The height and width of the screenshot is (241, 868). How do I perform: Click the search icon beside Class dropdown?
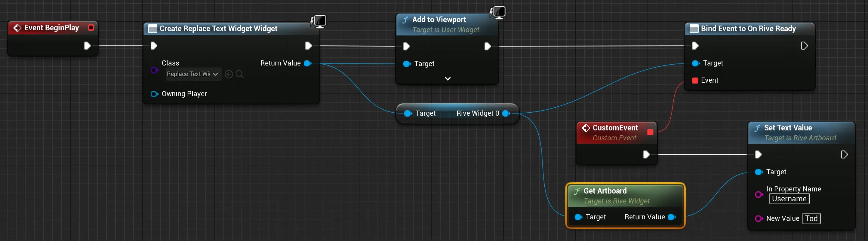pos(240,74)
